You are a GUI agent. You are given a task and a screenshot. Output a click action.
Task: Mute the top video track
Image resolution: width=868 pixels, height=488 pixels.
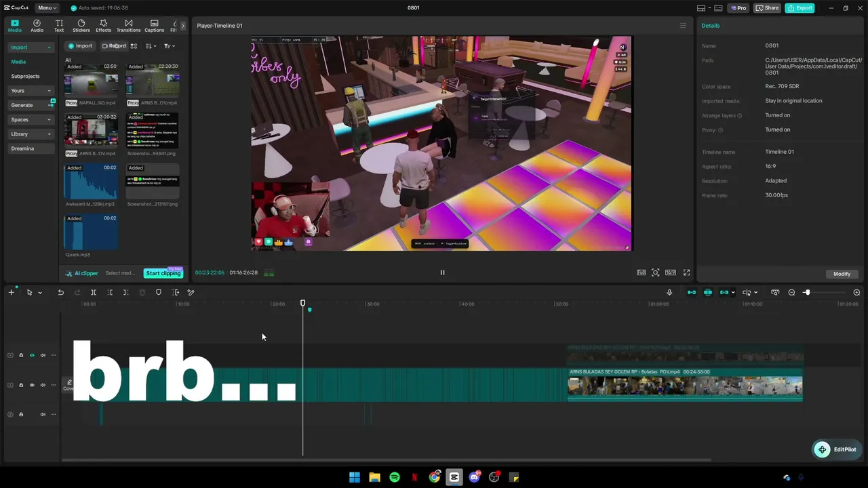[43, 355]
